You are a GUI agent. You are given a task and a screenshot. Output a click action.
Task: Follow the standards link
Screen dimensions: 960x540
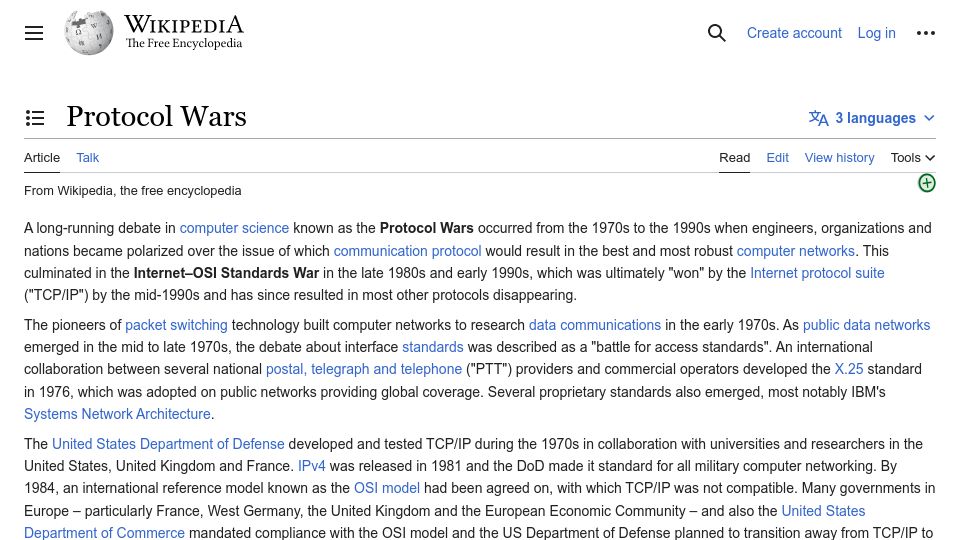tap(432, 347)
